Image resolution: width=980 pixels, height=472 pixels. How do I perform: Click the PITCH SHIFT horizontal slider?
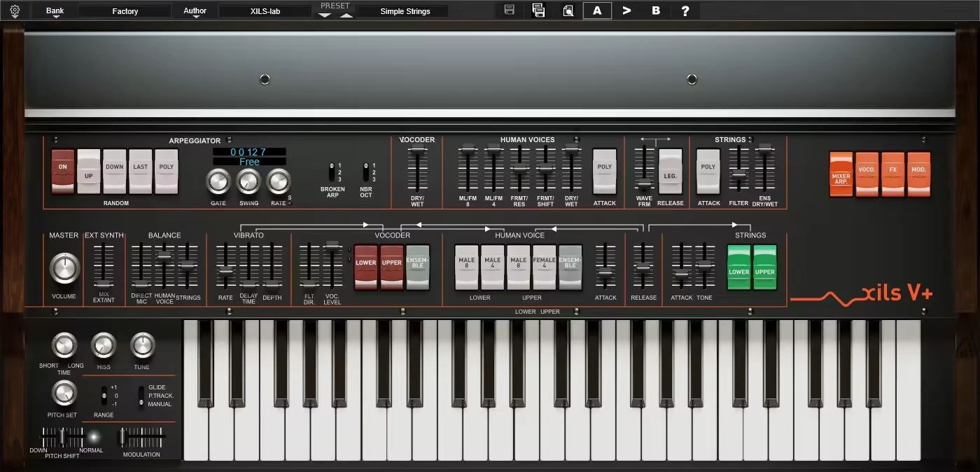[63, 438]
